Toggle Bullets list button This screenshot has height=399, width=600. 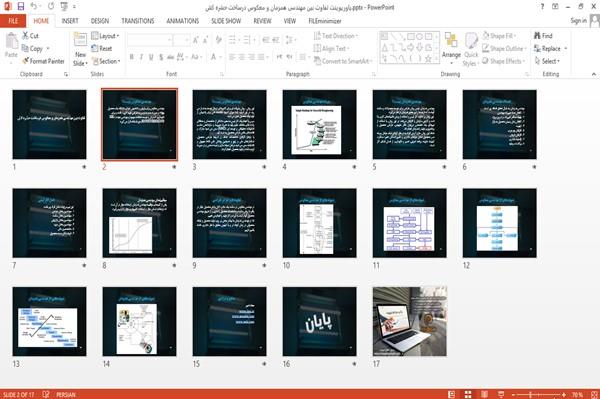233,40
